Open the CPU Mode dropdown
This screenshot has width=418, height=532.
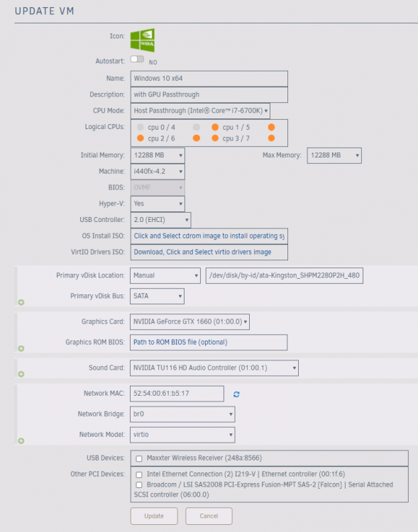(200, 111)
